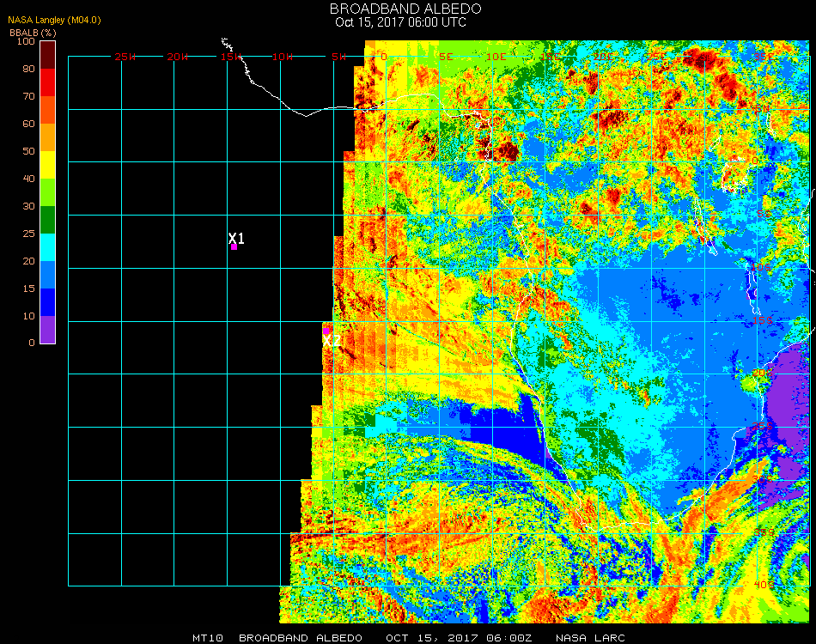This screenshot has width=816, height=644.
Task: Select the light blue 15-20 legend swatch
Action: (x=48, y=275)
